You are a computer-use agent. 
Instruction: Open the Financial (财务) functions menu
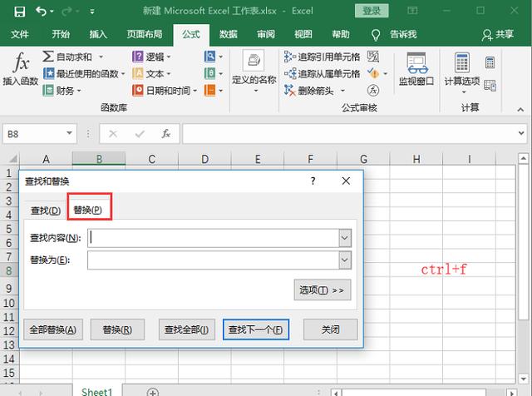point(62,91)
